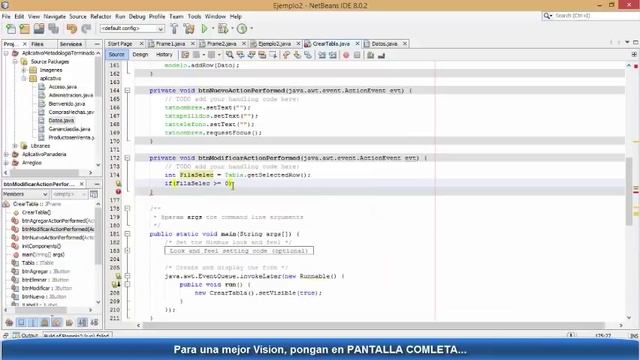
Task: Switch to the Services tab
Action: [x=71, y=44]
